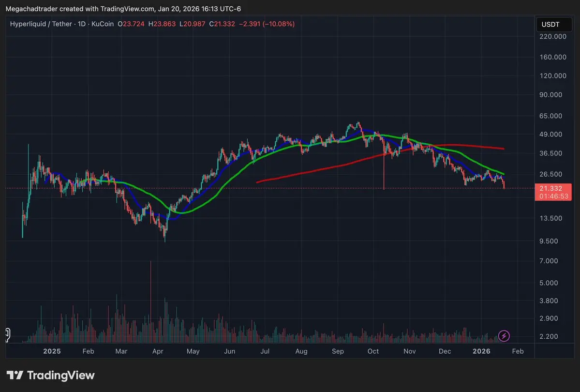This screenshot has height=392, width=580.
Task: Click the change value −2.391 (−10.08%)
Action: coord(267,24)
